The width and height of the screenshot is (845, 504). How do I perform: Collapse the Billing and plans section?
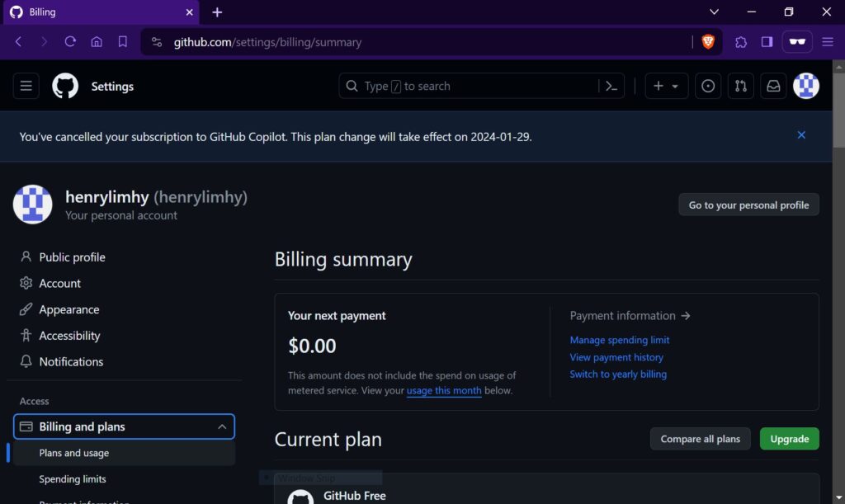click(221, 426)
